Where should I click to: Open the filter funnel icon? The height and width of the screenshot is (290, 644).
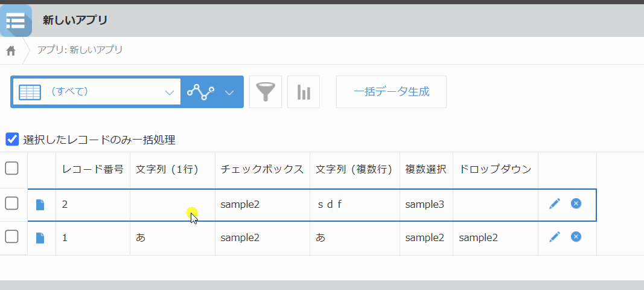(x=266, y=92)
